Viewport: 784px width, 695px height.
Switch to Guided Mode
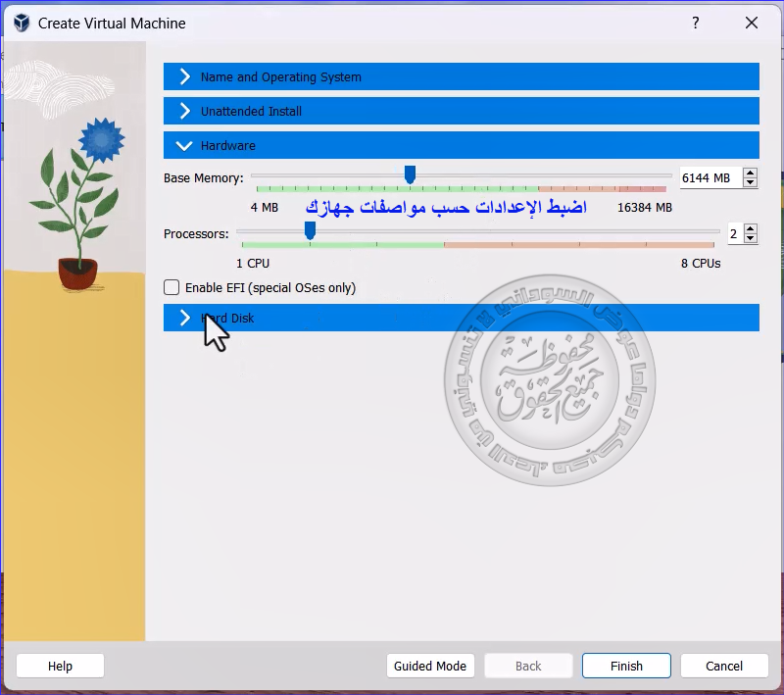[x=430, y=667]
